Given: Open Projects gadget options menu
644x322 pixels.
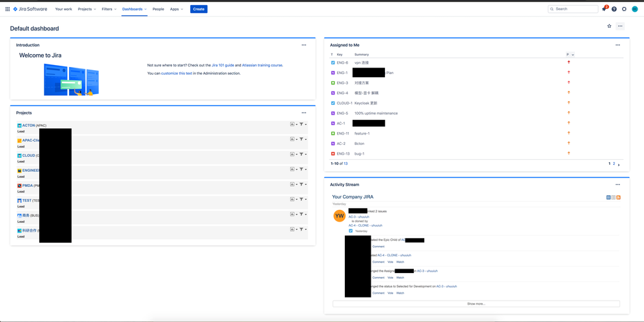Looking at the screenshot, I should pyautogui.click(x=304, y=113).
